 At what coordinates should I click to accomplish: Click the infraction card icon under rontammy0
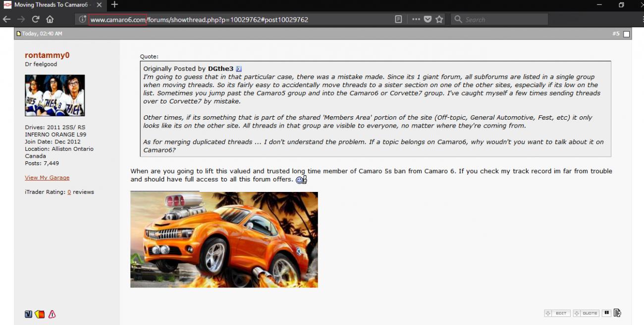(x=40, y=314)
